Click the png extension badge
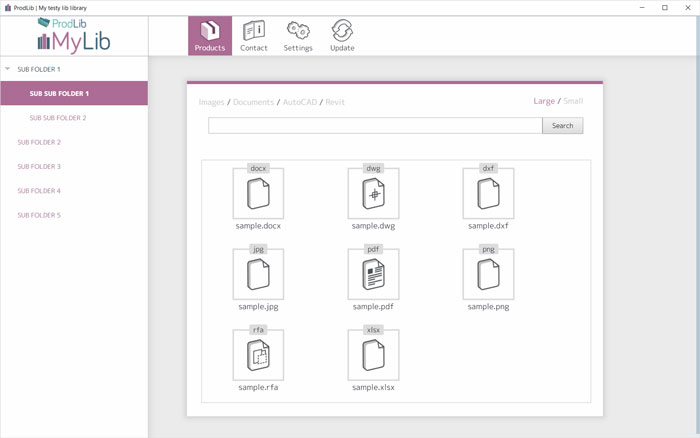Image resolution: width=700 pixels, height=438 pixels. click(488, 249)
